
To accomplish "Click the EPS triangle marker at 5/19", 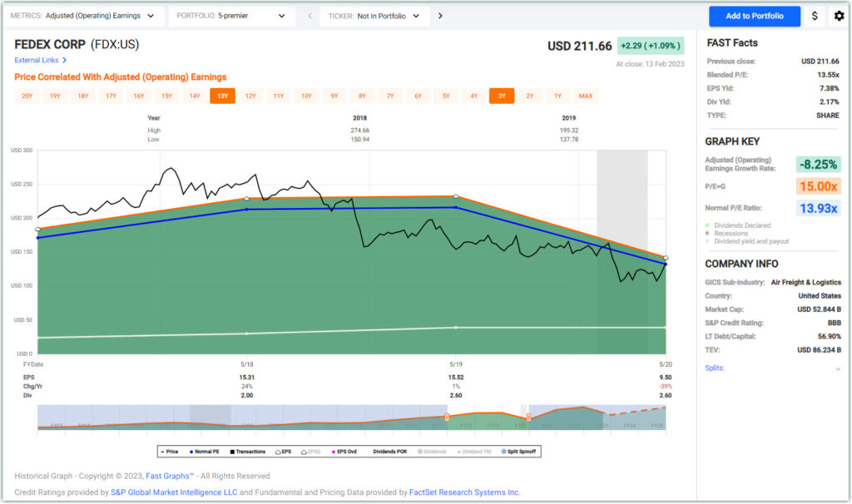I will (455, 197).
